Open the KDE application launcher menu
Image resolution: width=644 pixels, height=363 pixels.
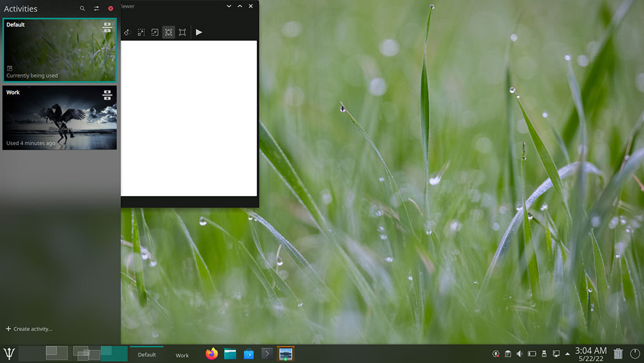[x=9, y=353]
